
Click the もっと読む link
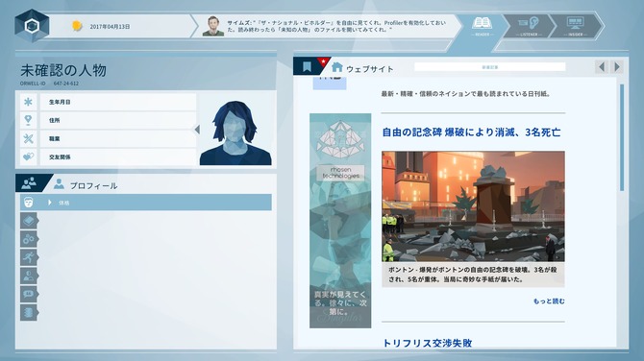click(549, 301)
